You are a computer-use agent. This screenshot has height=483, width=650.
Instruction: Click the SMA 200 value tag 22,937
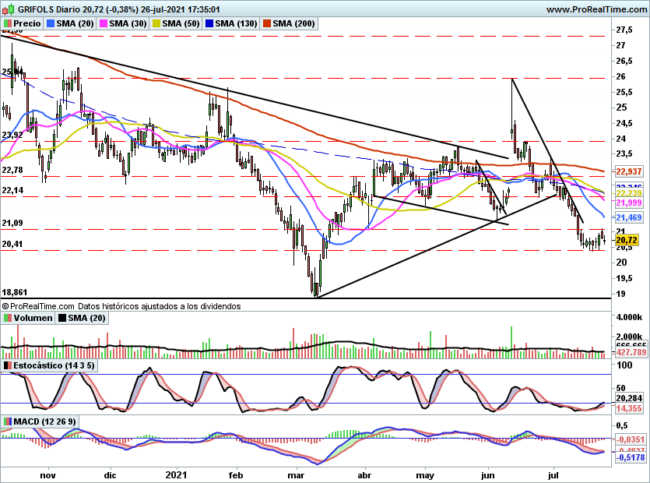point(629,171)
